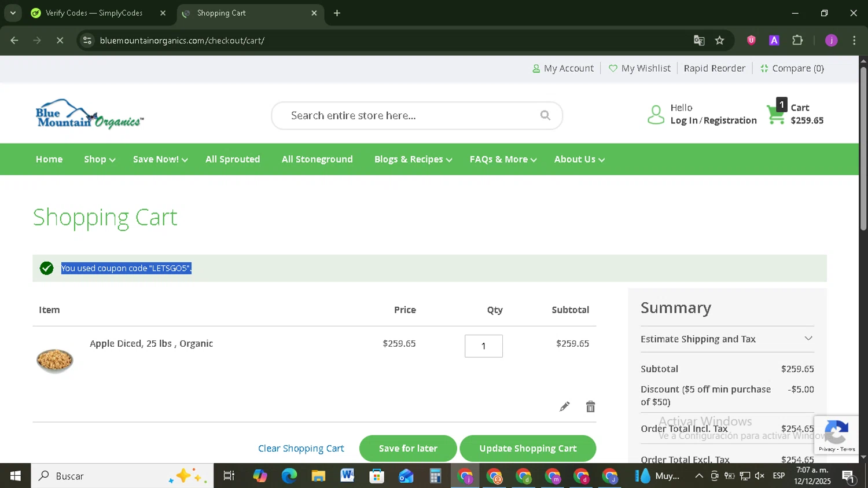Click the user account silhouette icon

coord(656,115)
